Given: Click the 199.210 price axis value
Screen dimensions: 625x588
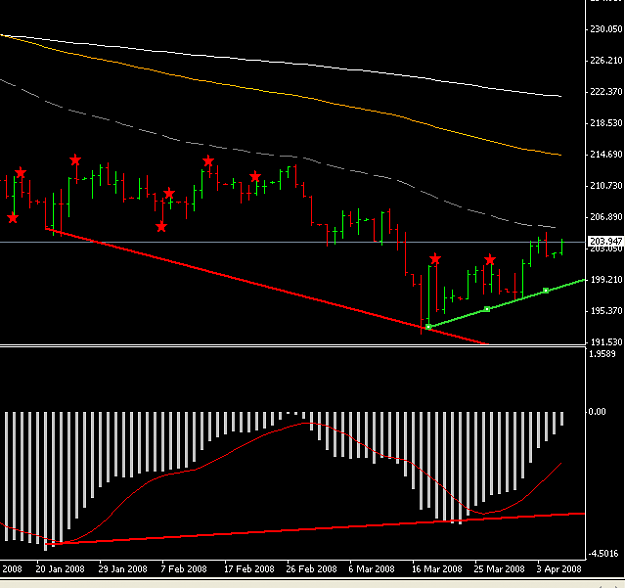Looking at the screenshot, I should point(606,280).
